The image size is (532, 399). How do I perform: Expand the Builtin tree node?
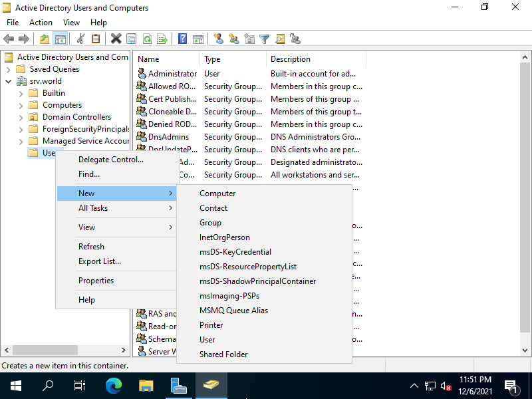21,93
